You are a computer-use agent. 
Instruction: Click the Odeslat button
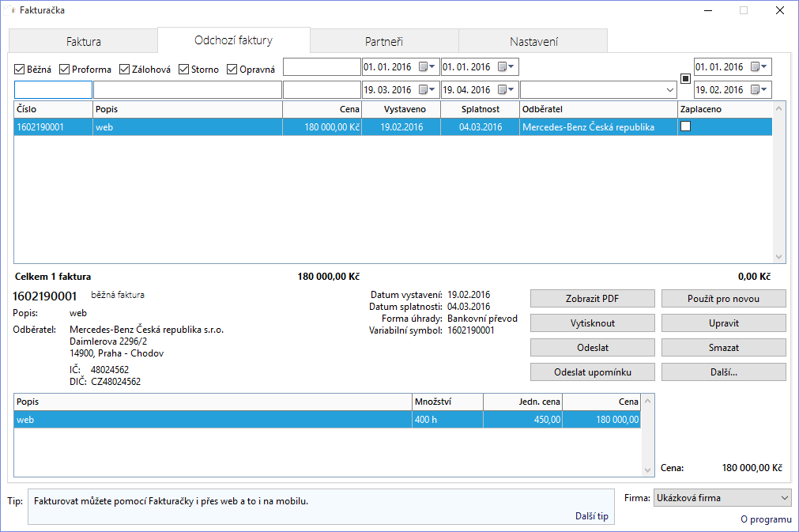(592, 348)
